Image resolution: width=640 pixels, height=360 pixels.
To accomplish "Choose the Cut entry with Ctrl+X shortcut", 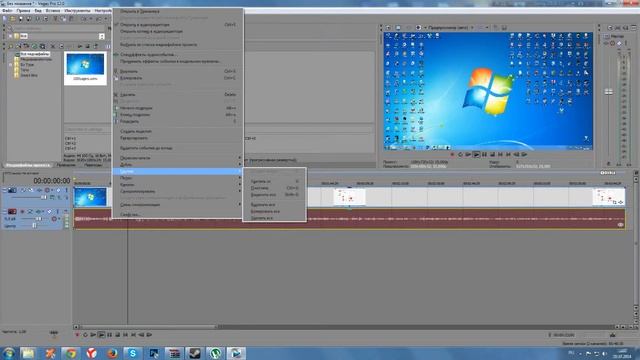I will 177,71.
